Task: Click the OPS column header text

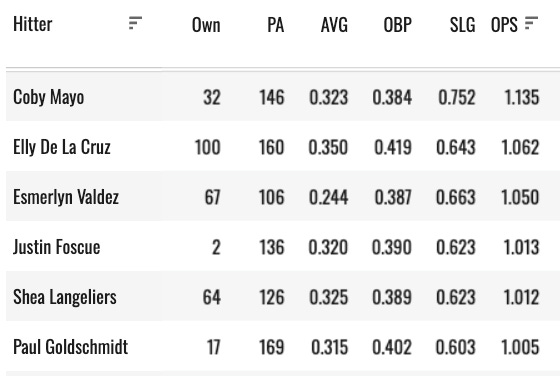Action: point(504,25)
